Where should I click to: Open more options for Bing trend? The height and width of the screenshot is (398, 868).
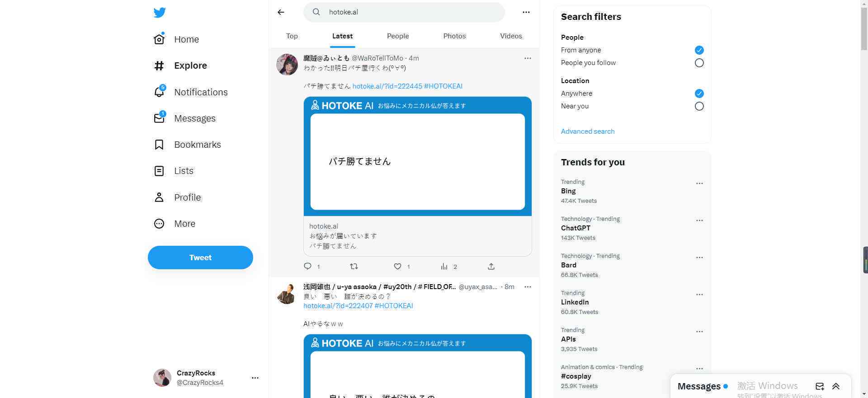pyautogui.click(x=699, y=183)
